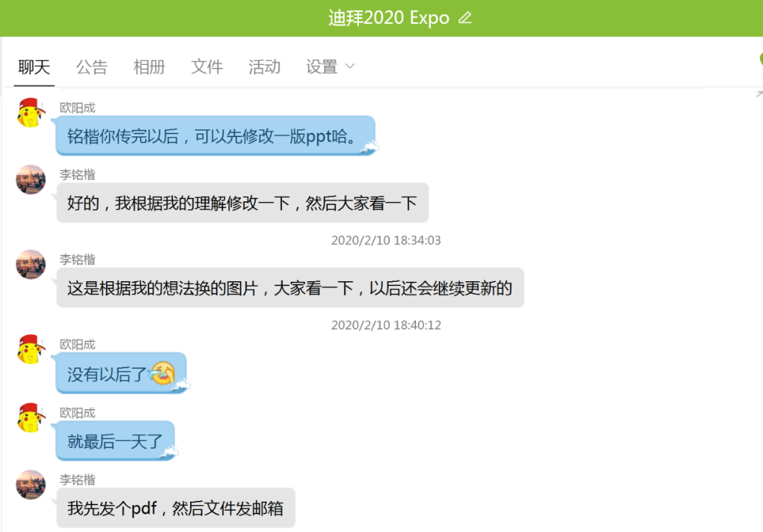Open the 聊天 tab

point(34,67)
